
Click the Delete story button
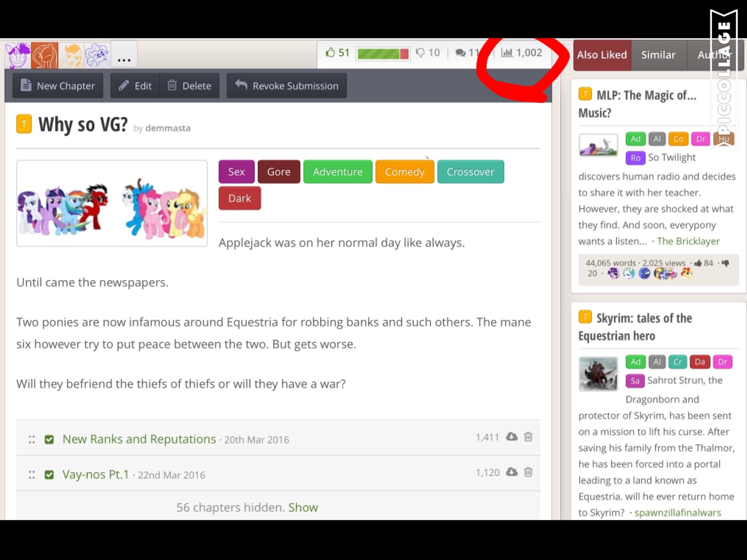click(189, 86)
